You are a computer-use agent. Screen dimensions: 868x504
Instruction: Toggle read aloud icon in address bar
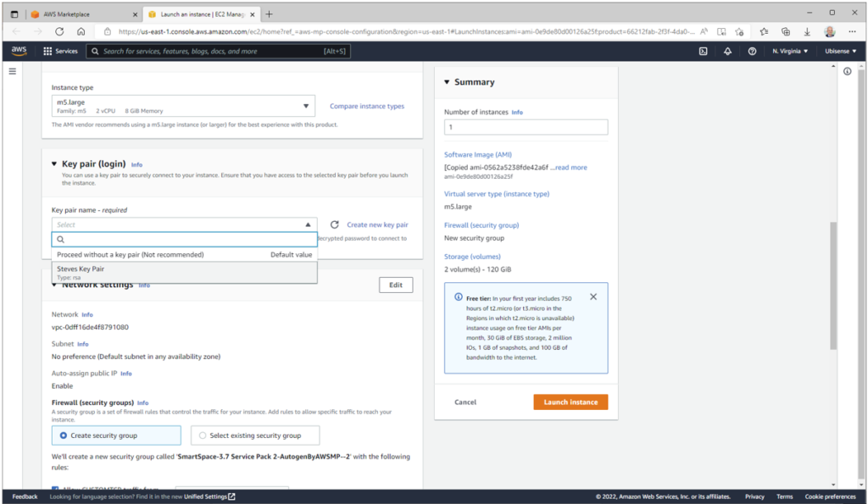[704, 31]
